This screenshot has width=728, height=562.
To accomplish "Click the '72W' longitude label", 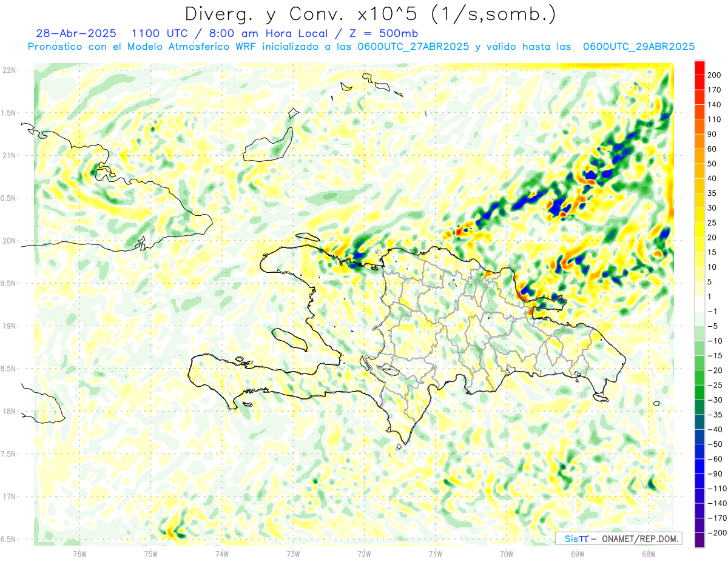I will [364, 554].
